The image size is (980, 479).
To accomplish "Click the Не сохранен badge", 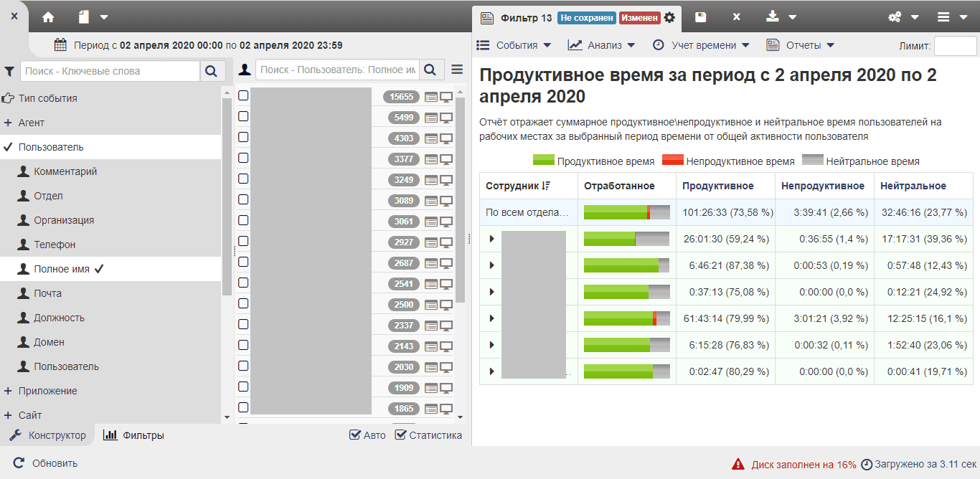I will coord(587,17).
